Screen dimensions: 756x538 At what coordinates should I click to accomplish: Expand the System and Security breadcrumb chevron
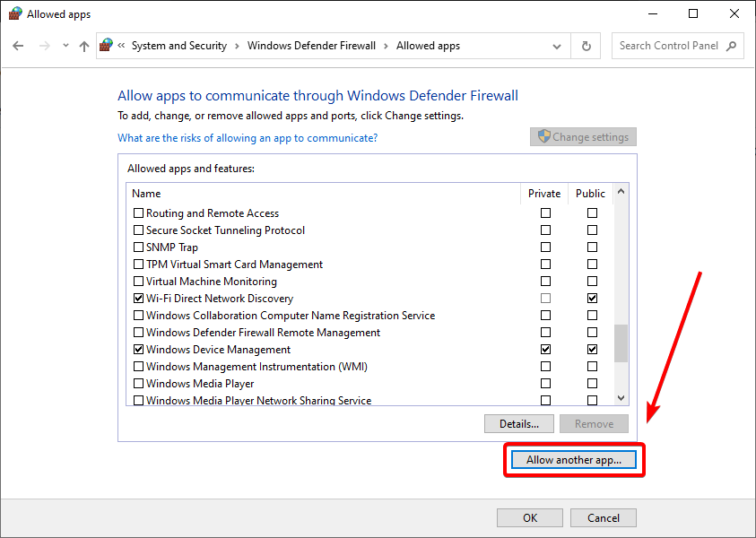point(237,47)
